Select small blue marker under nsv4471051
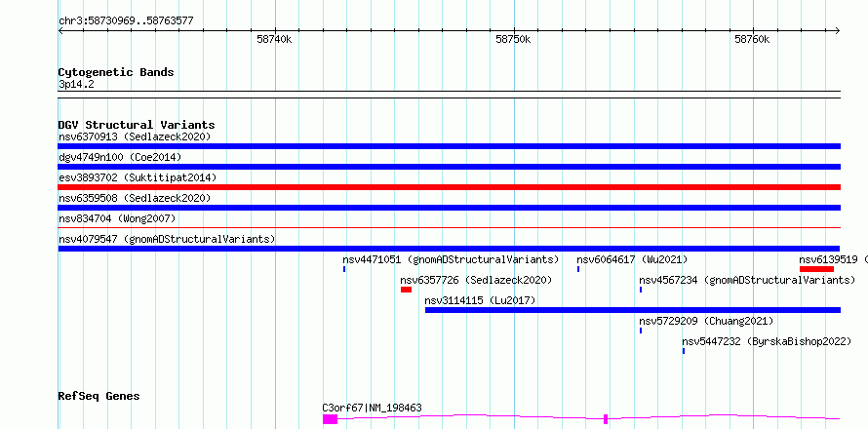The width and height of the screenshot is (868, 429). pos(344,269)
